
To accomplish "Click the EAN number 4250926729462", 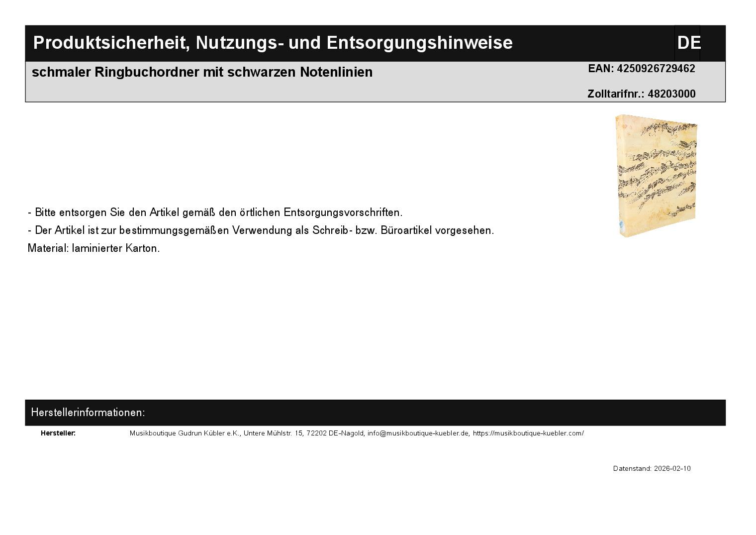I will pos(656,69).
